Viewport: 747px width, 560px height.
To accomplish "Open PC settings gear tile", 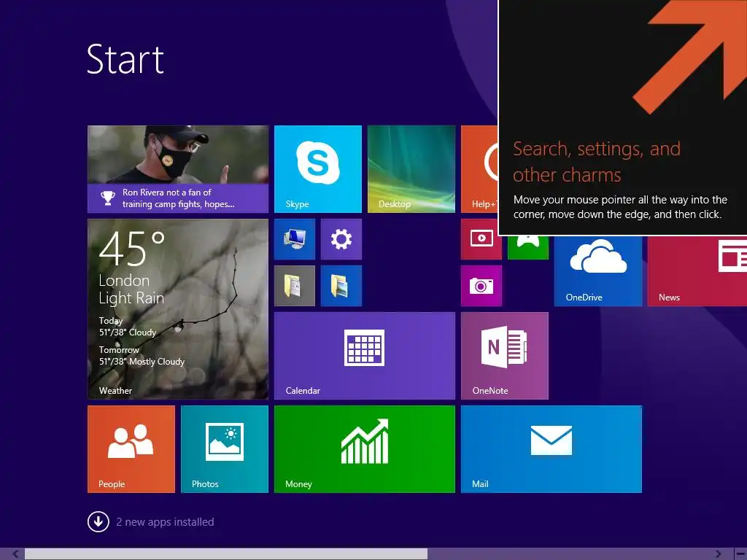I will [x=341, y=239].
